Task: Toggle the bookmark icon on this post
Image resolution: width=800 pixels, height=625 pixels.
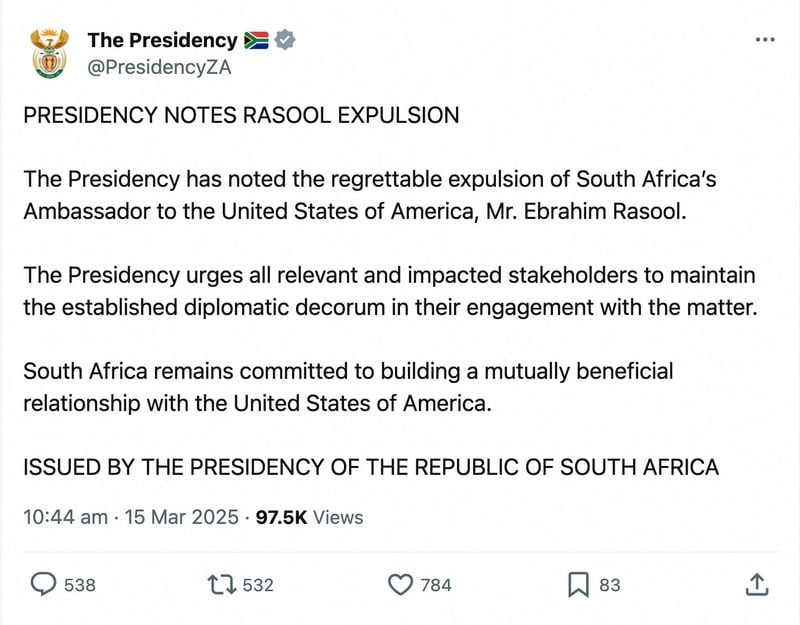Action: click(578, 584)
